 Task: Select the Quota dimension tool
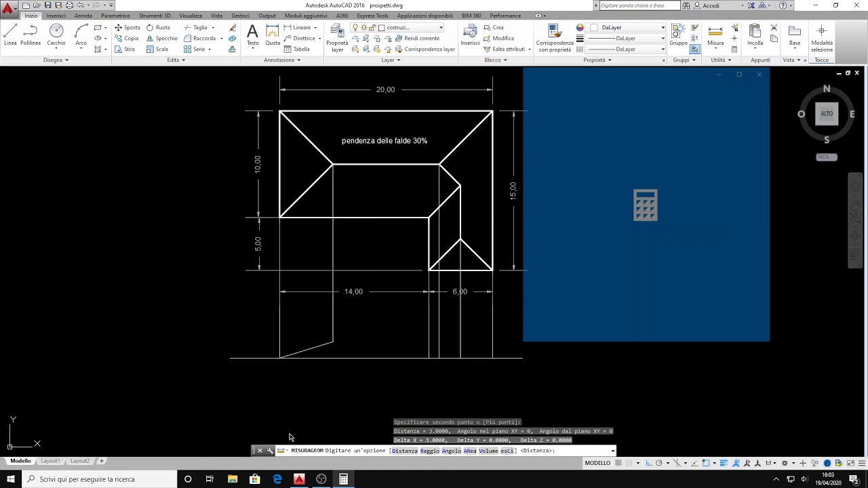(273, 35)
